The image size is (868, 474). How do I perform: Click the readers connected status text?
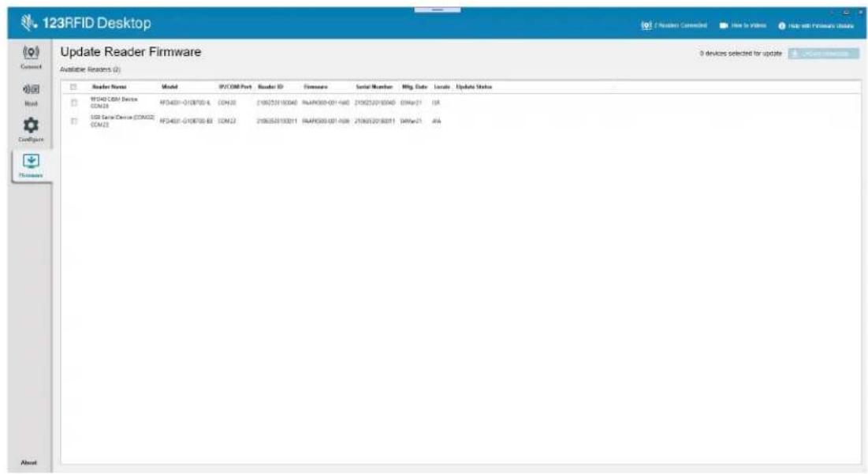click(x=680, y=25)
